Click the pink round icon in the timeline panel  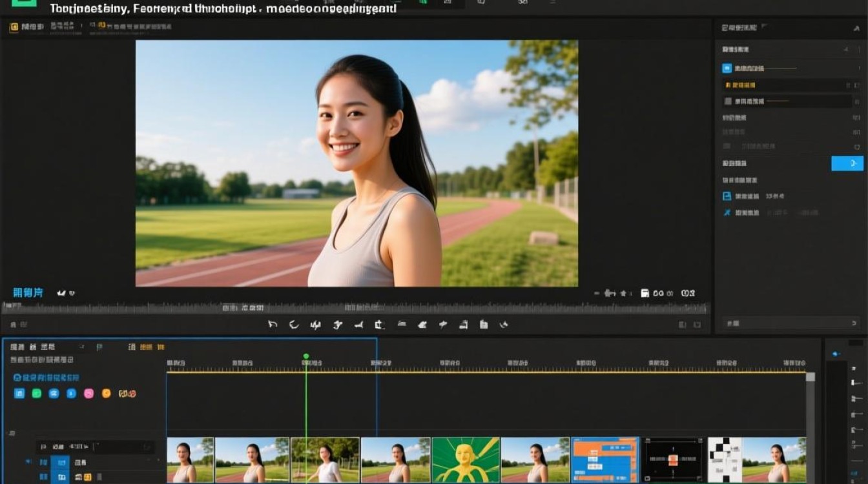click(x=88, y=394)
